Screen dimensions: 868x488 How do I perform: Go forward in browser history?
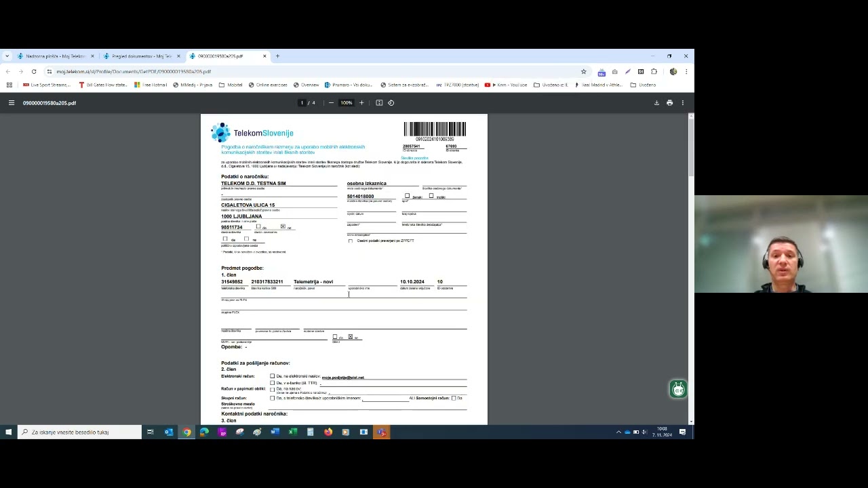pos(20,71)
